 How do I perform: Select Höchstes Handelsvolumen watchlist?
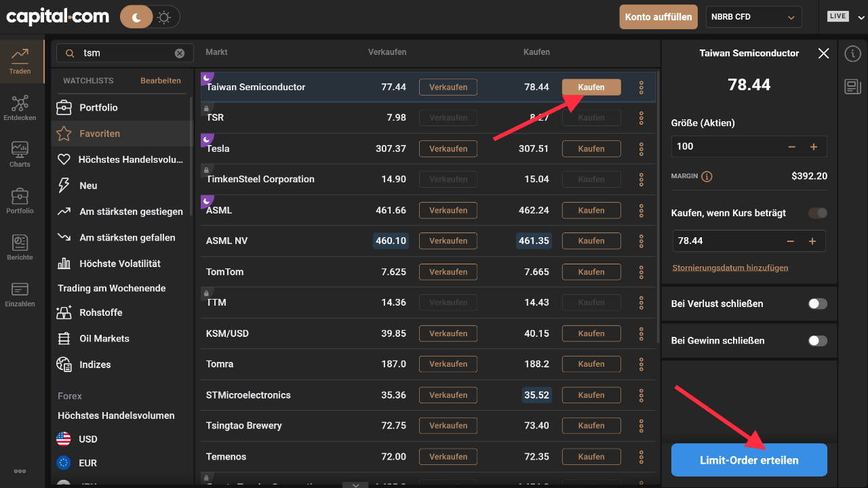pos(122,160)
